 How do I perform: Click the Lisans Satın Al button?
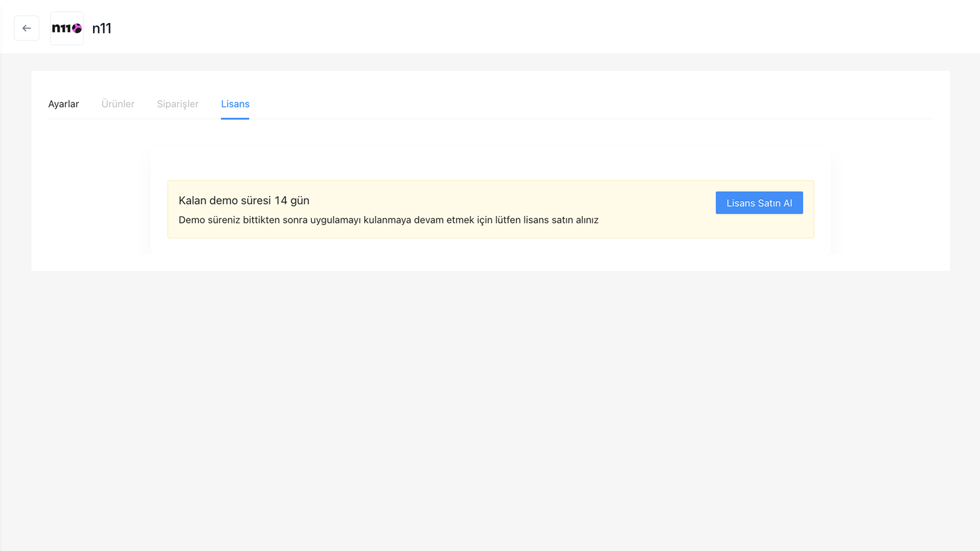[x=759, y=203]
